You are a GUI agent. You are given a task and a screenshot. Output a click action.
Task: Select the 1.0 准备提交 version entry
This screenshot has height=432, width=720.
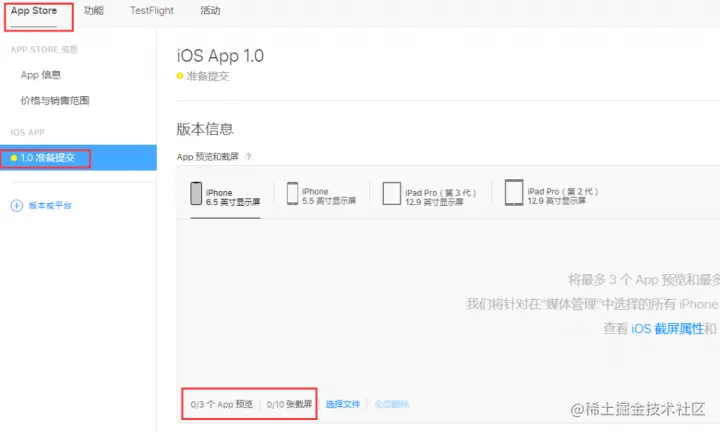click(x=78, y=157)
